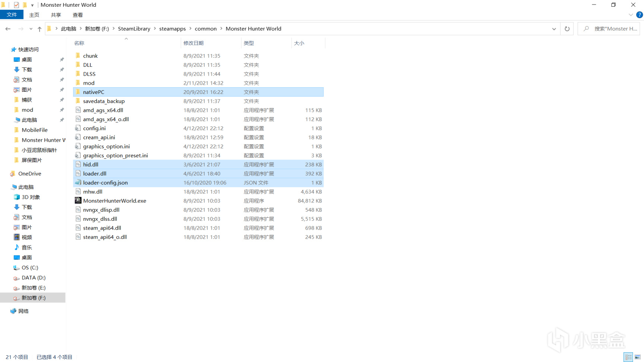Click the MonsterHunterWorld.exe application icon
This screenshot has width=644, height=362.
pyautogui.click(x=78, y=201)
